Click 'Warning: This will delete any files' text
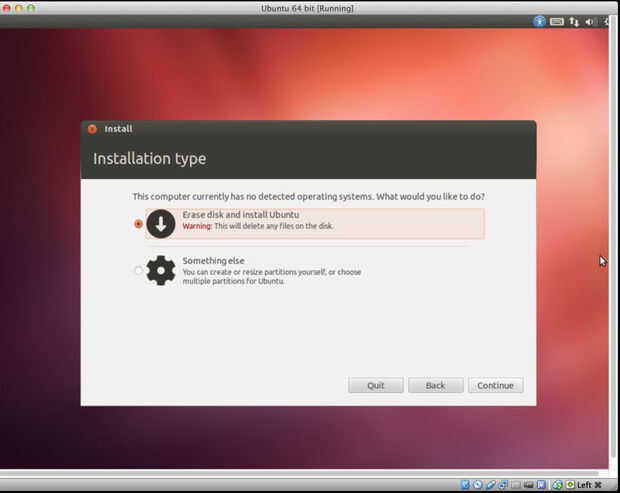 pos(257,226)
